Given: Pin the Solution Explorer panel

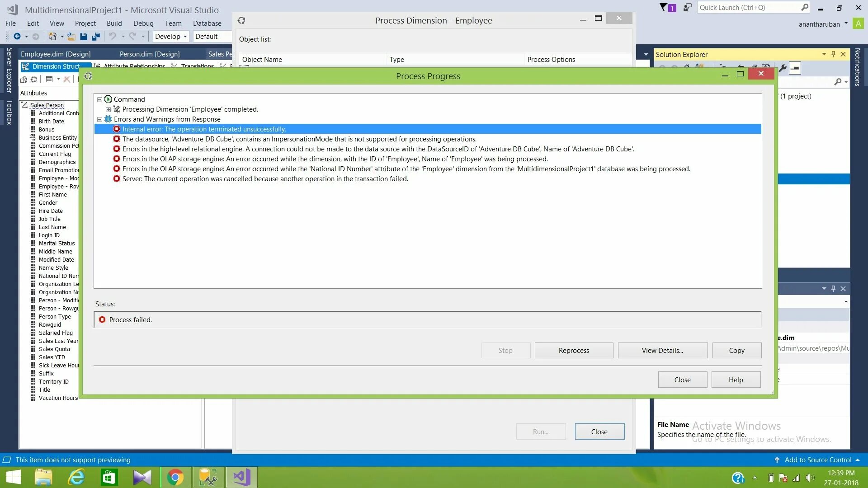Looking at the screenshot, I should pos(833,54).
